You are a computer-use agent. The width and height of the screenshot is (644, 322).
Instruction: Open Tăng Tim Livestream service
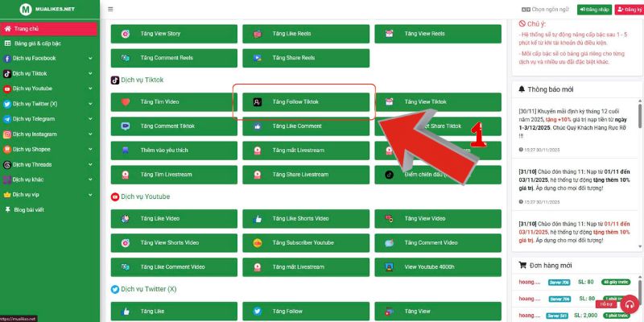[x=174, y=175]
